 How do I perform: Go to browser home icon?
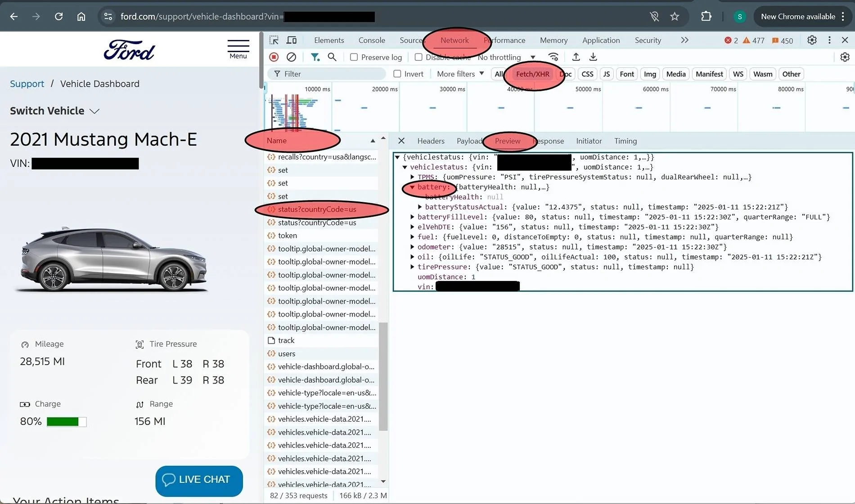(x=81, y=17)
